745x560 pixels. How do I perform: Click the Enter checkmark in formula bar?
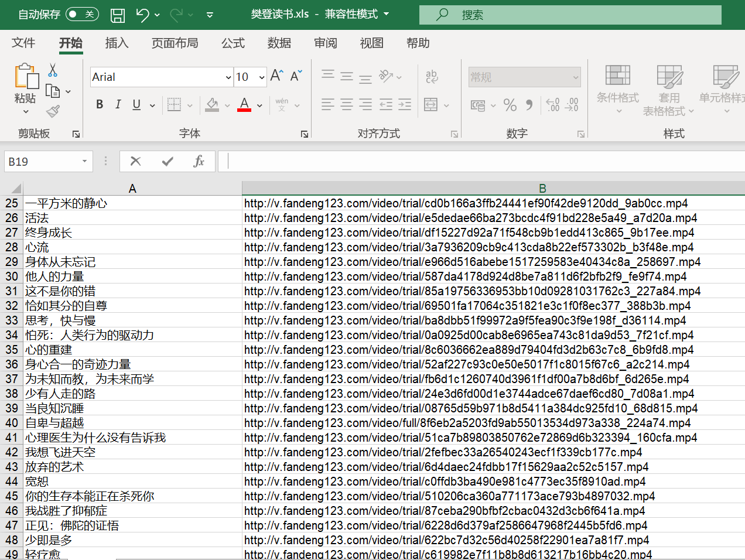tap(168, 161)
